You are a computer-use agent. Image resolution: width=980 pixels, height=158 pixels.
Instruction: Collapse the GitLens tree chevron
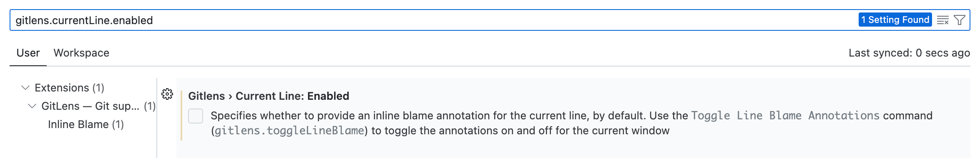click(x=32, y=106)
